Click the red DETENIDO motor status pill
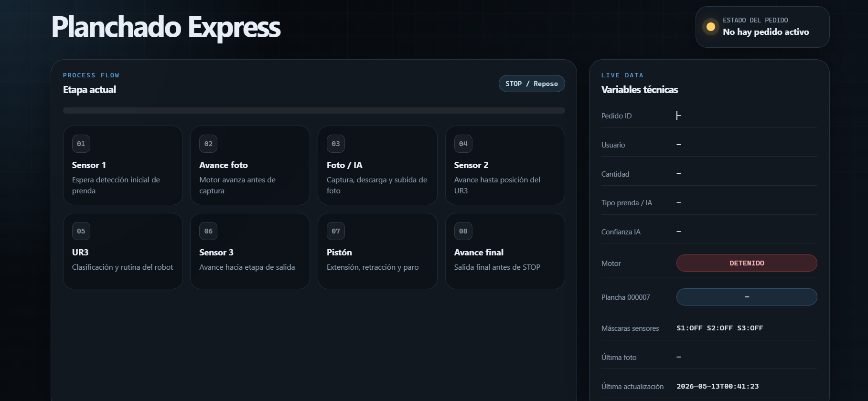This screenshot has height=401, width=868. pyautogui.click(x=747, y=263)
